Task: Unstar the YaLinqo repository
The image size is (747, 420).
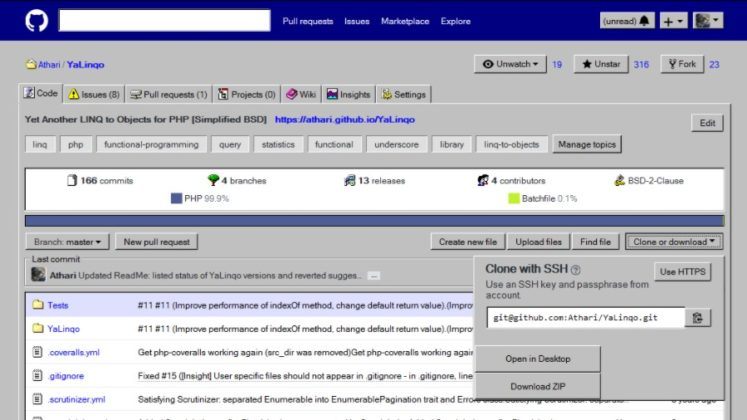Action: click(600, 64)
